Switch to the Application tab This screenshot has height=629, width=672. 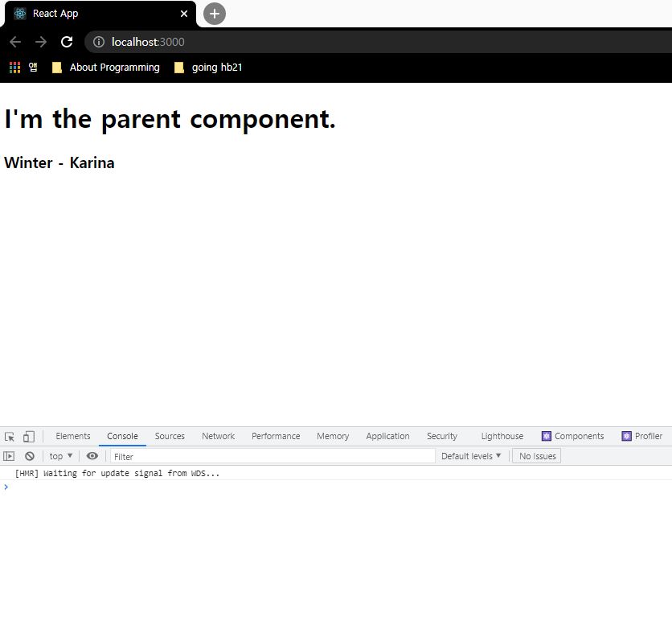(x=388, y=436)
